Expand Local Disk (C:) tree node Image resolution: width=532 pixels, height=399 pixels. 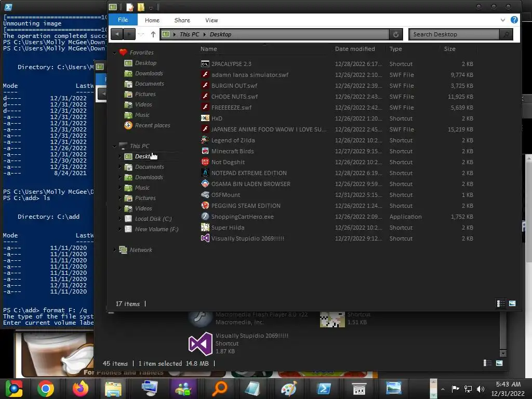point(120,219)
